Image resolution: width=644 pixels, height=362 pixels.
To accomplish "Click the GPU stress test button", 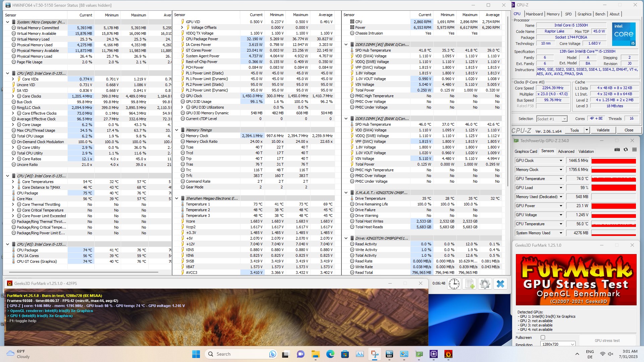I will tap(607, 341).
